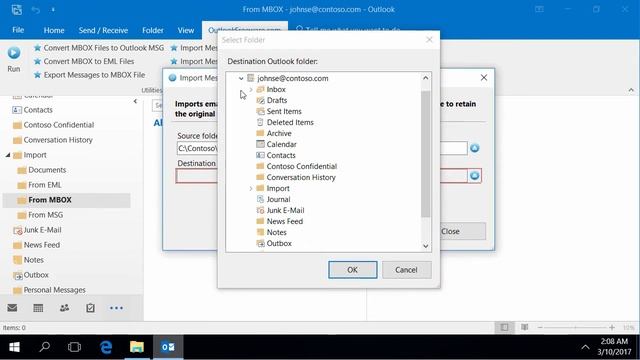The height and width of the screenshot is (360, 640).
Task: Click the folder tree scroll-down arrow
Action: (x=426, y=246)
